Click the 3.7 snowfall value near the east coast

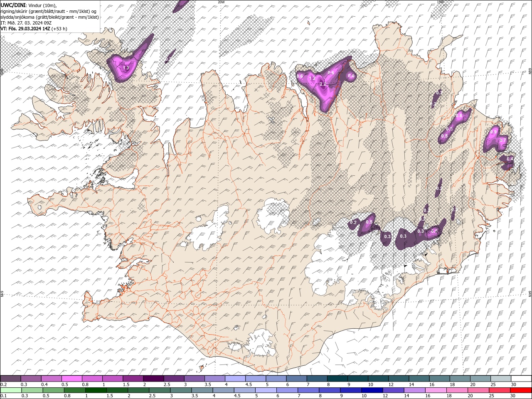502,140
